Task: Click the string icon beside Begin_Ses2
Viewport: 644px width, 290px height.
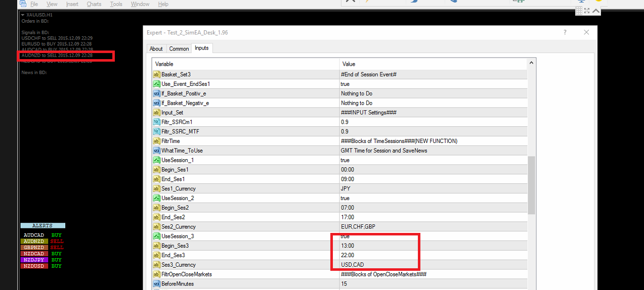Action: tap(156, 208)
